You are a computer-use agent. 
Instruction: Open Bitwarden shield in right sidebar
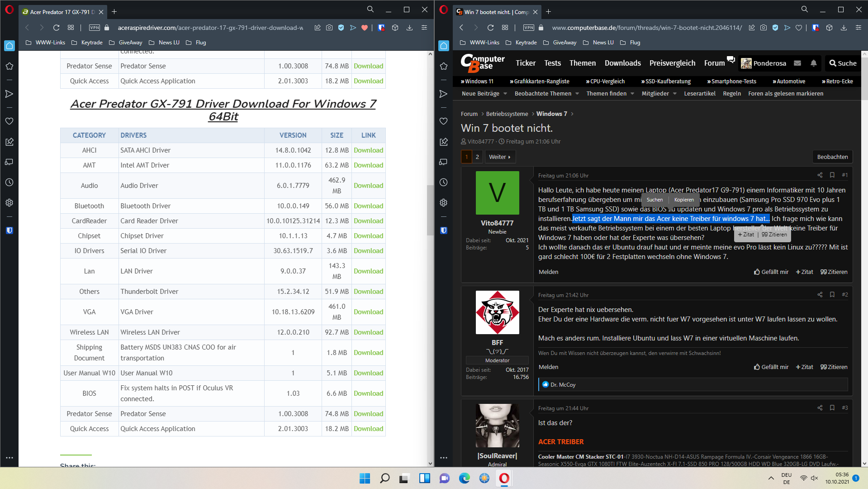pos(443,230)
